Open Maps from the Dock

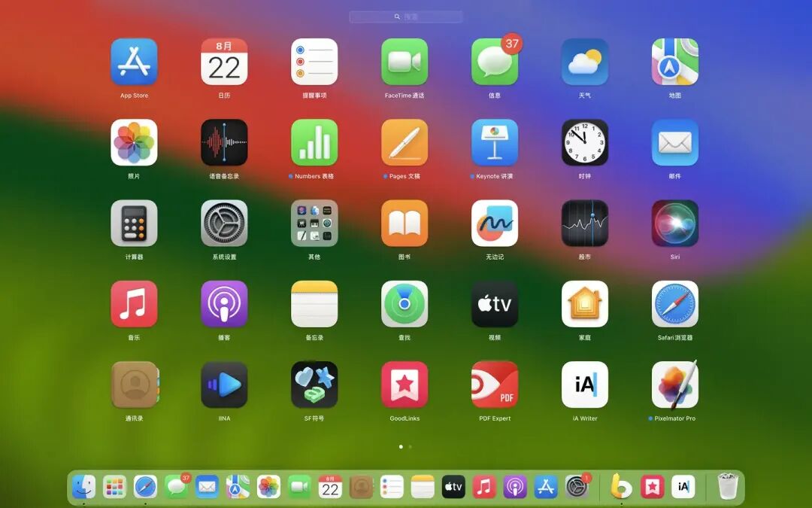pos(238,487)
